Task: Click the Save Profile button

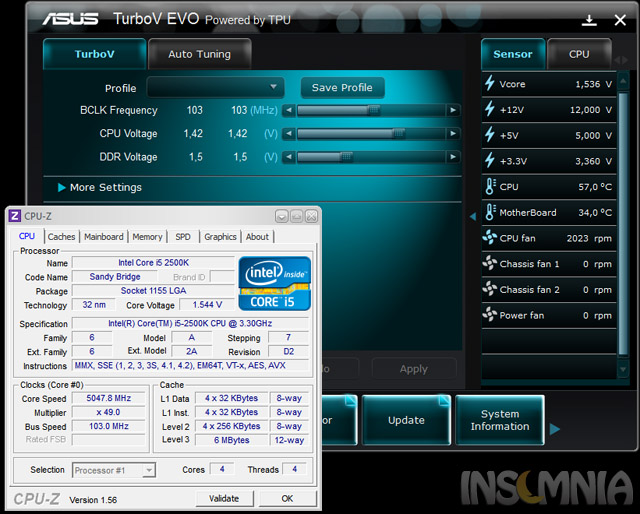Action: tap(342, 87)
